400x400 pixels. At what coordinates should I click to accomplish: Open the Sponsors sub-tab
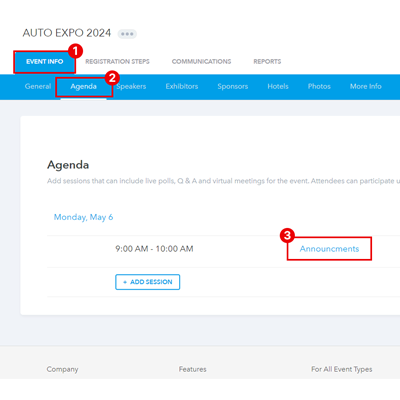[233, 86]
